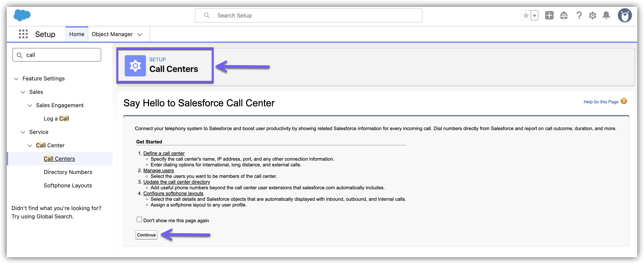The image size is (644, 264).
Task: Collapse the Feature Settings tree section
Action: pyautogui.click(x=16, y=79)
